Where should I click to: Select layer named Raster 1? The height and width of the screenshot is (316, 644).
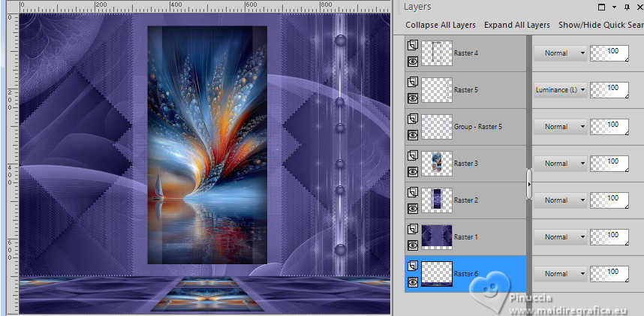[x=466, y=236]
